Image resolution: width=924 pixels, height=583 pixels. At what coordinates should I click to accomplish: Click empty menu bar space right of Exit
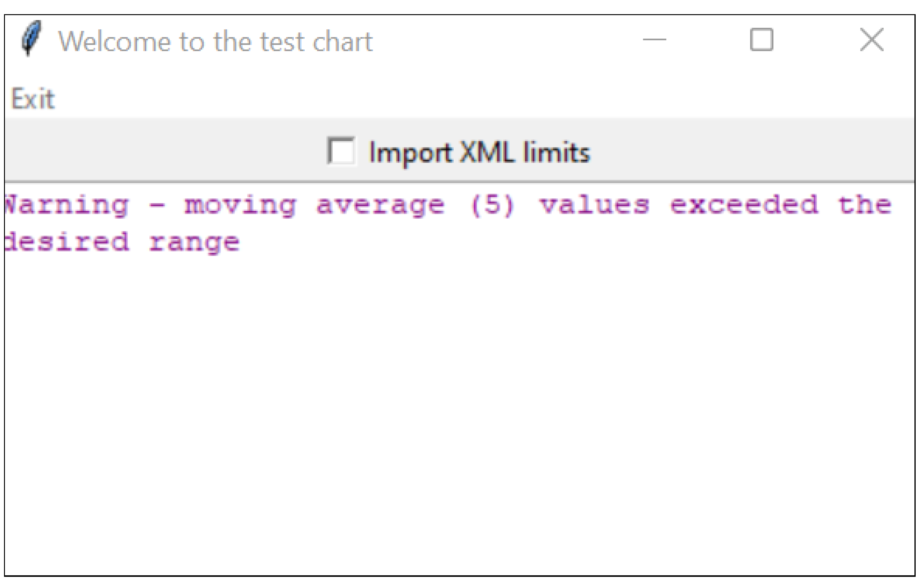(460, 99)
